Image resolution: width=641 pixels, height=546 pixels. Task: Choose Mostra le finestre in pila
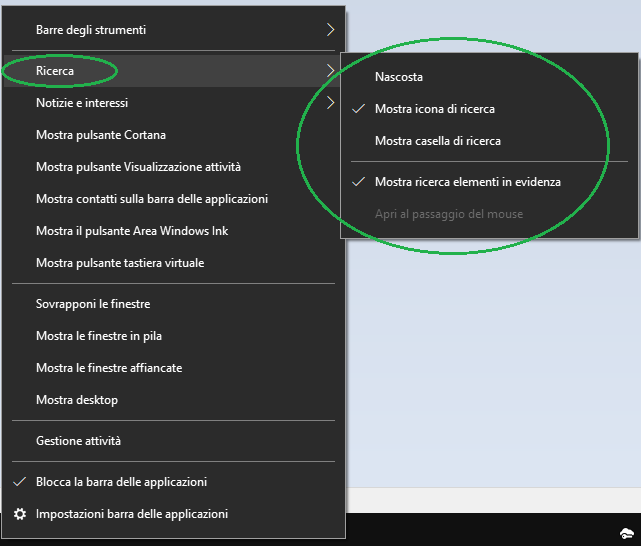pyautogui.click(x=174, y=336)
